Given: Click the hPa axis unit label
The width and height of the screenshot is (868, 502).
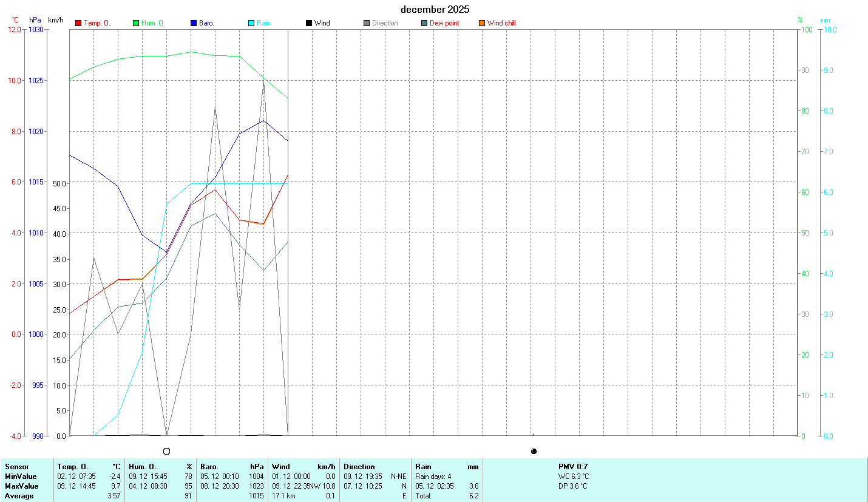Looking at the screenshot, I should click(x=35, y=20).
